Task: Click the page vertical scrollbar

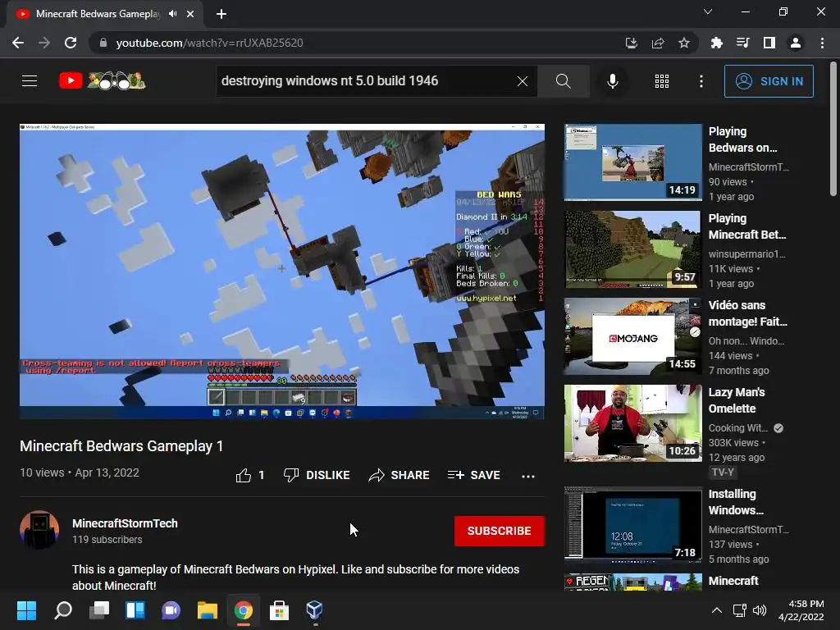Action: pos(833,129)
